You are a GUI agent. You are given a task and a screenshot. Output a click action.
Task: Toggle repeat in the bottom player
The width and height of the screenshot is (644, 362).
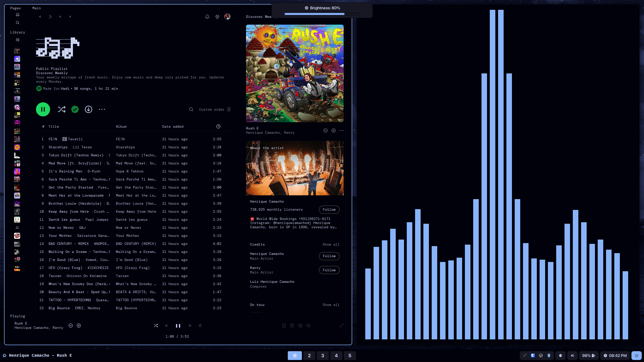coord(200,326)
